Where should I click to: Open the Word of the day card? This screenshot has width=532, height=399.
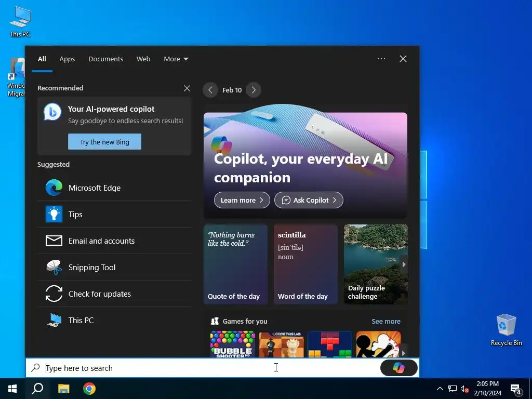(x=305, y=264)
